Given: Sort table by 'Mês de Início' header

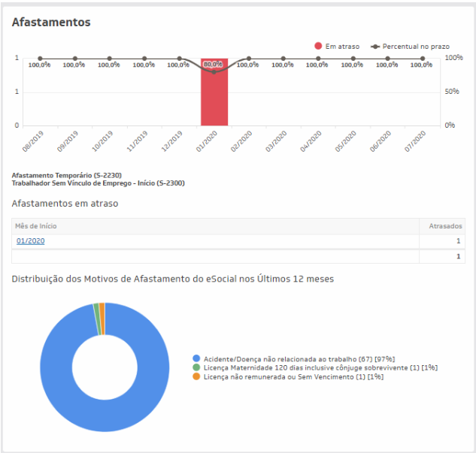Looking at the screenshot, I should click(x=36, y=226).
